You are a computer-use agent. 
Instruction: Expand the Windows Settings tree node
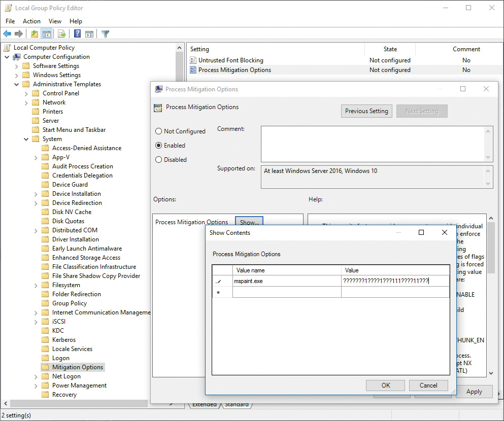click(17, 75)
